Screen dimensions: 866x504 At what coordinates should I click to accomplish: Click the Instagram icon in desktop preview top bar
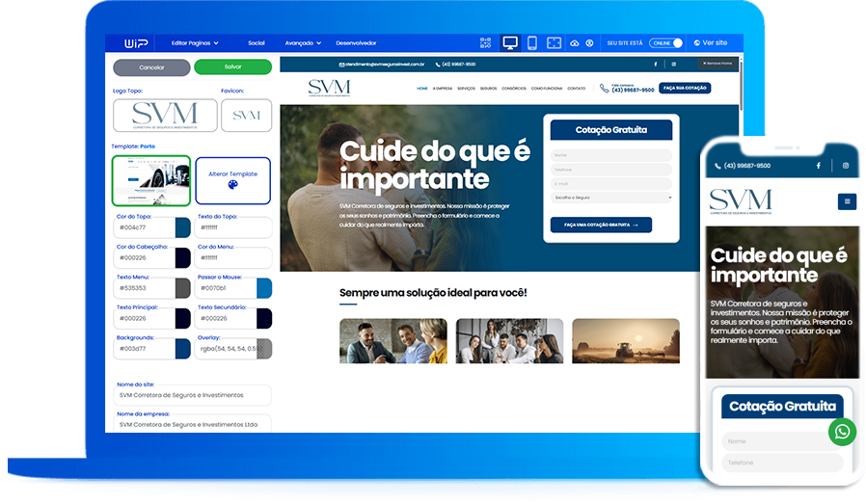(674, 64)
